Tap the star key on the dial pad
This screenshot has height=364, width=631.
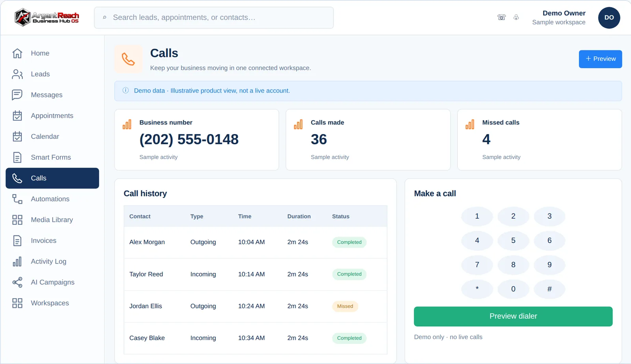tap(477, 289)
